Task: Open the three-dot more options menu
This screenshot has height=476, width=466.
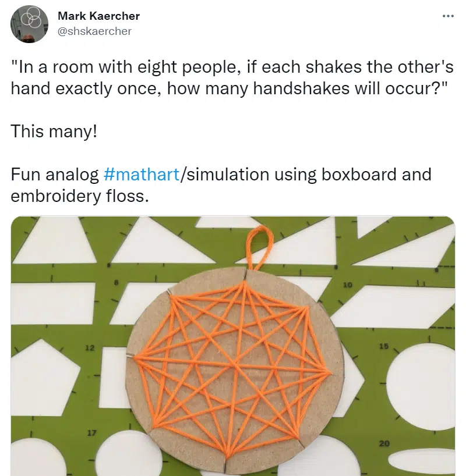Action: 448,16
